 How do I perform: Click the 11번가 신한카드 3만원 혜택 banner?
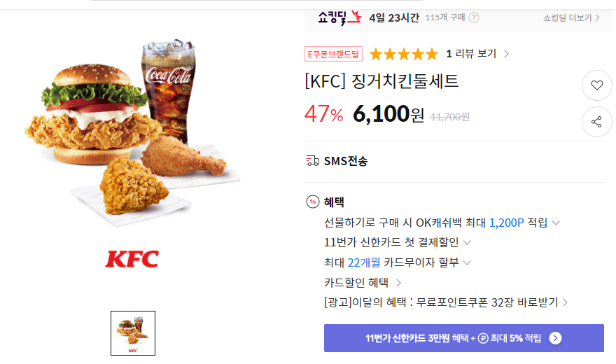[463, 338]
